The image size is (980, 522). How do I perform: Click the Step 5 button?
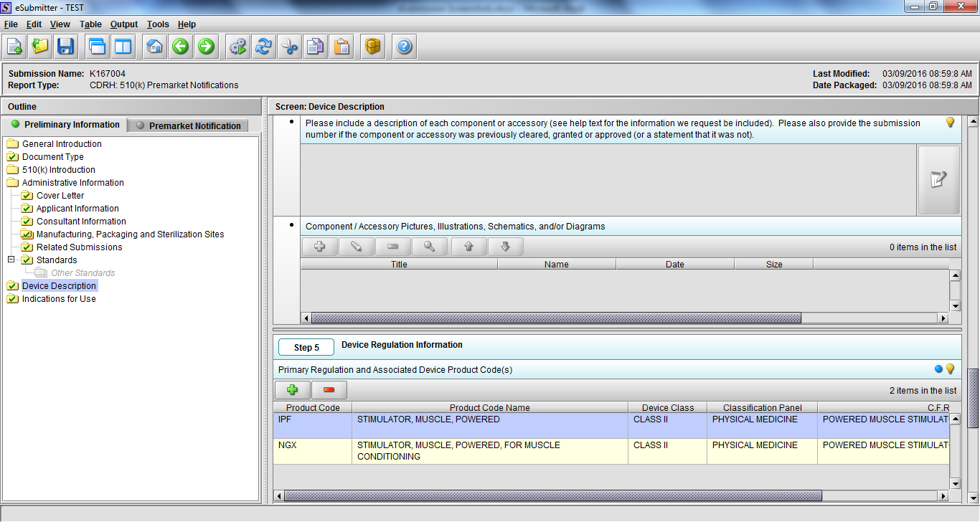tap(306, 348)
